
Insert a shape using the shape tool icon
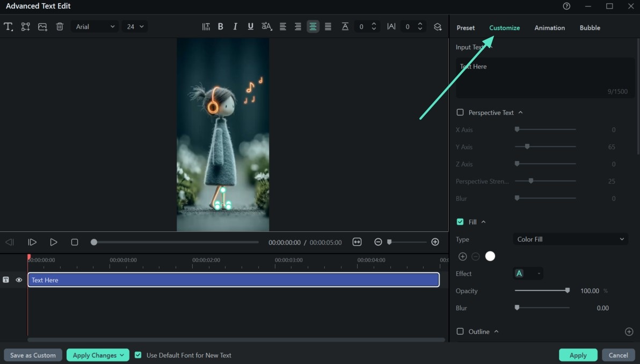[x=25, y=27]
